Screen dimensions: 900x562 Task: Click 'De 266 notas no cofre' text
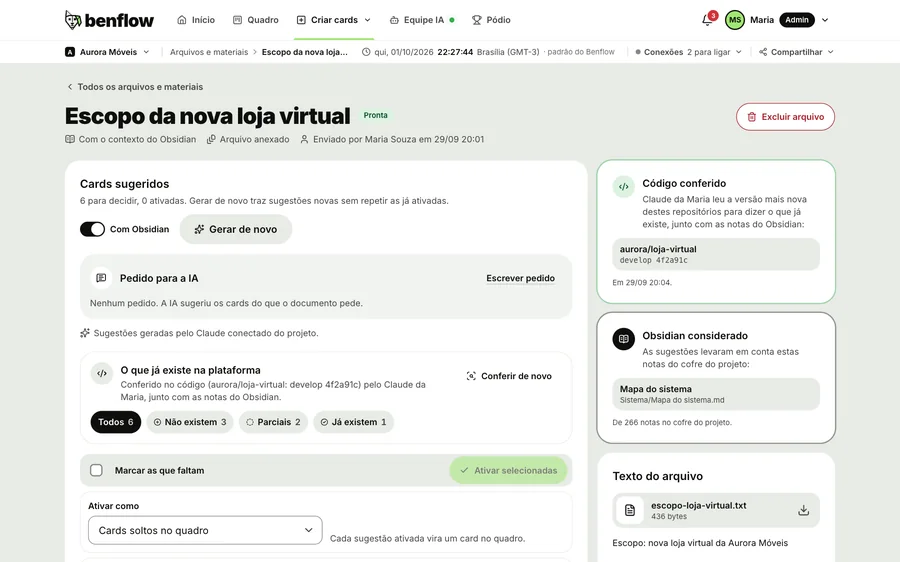tap(672, 423)
